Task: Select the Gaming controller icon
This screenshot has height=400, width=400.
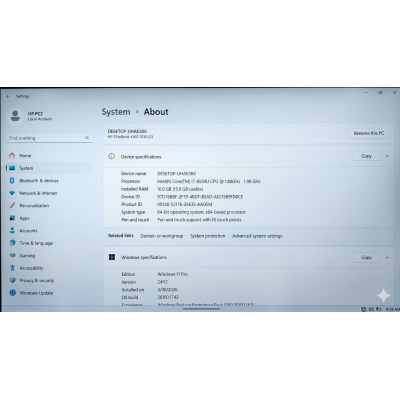Action: coord(12,256)
